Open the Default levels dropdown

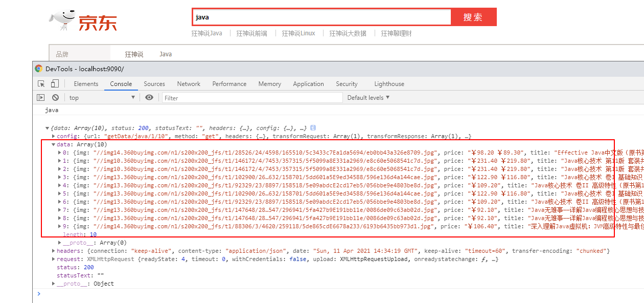(x=368, y=97)
